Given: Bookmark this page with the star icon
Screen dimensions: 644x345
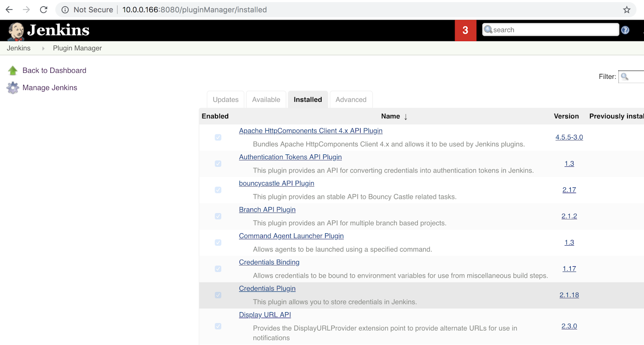Looking at the screenshot, I should point(627,10).
